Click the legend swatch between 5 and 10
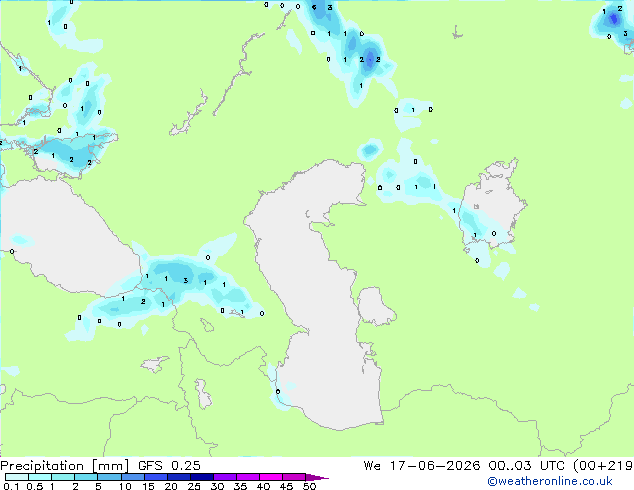This screenshot has height=490, width=634. (110, 477)
